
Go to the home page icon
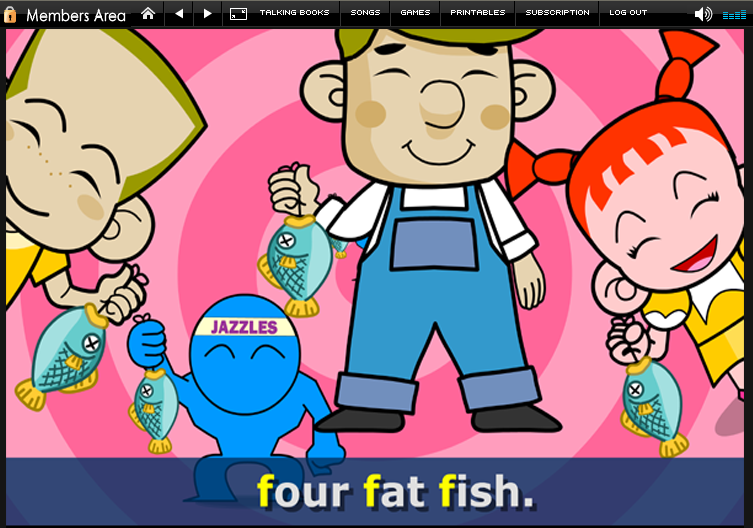[148, 13]
